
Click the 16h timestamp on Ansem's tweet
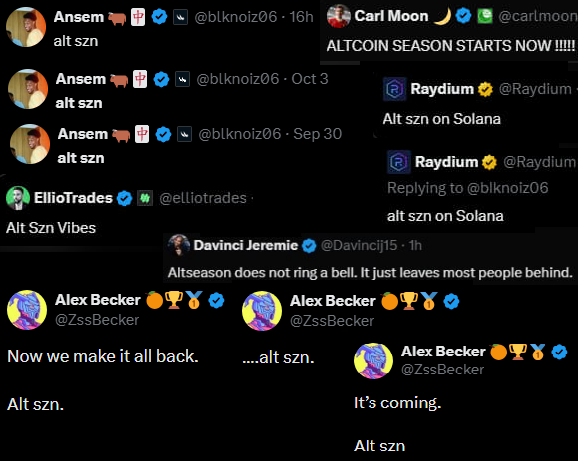pos(301,17)
